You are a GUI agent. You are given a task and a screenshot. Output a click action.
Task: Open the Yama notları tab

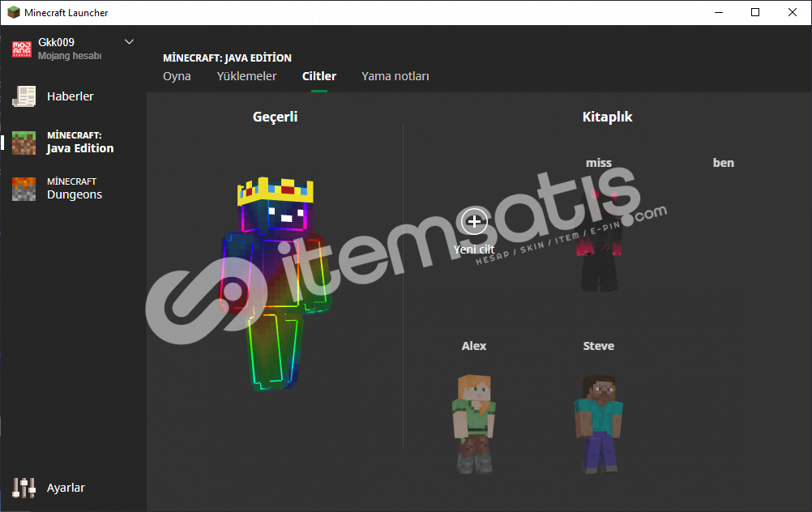pyautogui.click(x=395, y=76)
